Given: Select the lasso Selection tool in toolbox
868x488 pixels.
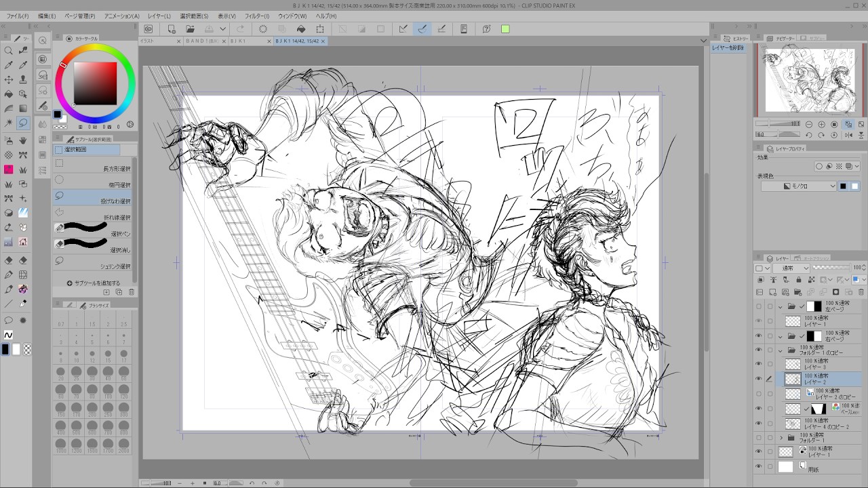Looking at the screenshot, I should point(23,123).
